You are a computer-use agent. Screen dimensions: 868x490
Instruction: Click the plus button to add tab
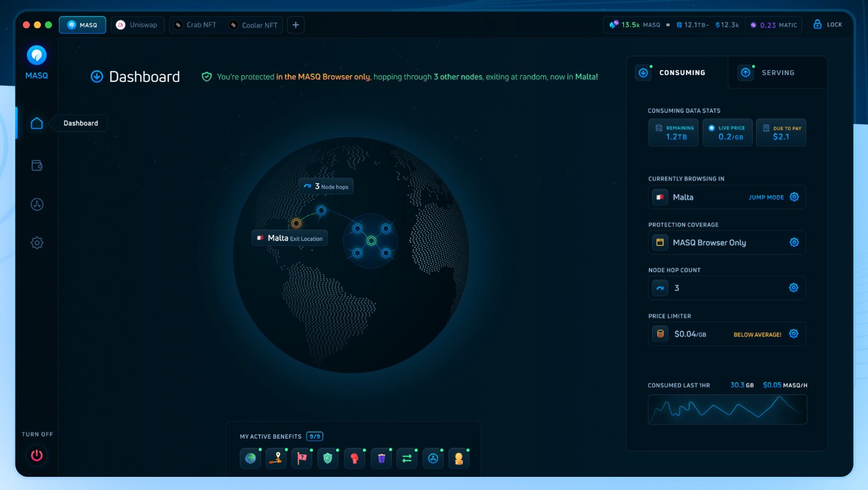coord(296,25)
